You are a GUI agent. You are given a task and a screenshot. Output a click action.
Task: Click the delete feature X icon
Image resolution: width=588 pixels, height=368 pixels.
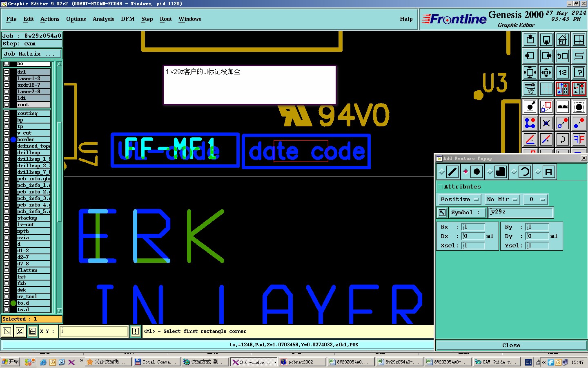click(546, 123)
